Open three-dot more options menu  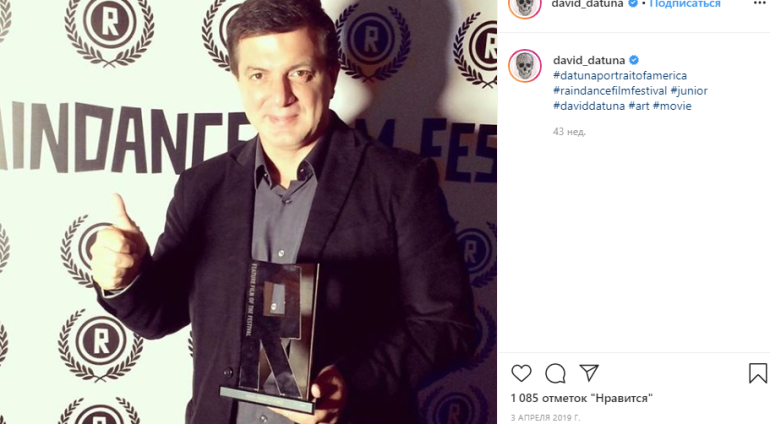coord(759,3)
